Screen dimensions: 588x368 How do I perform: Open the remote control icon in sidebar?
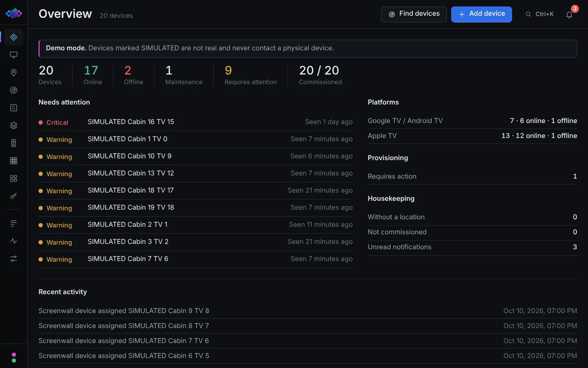click(x=14, y=143)
